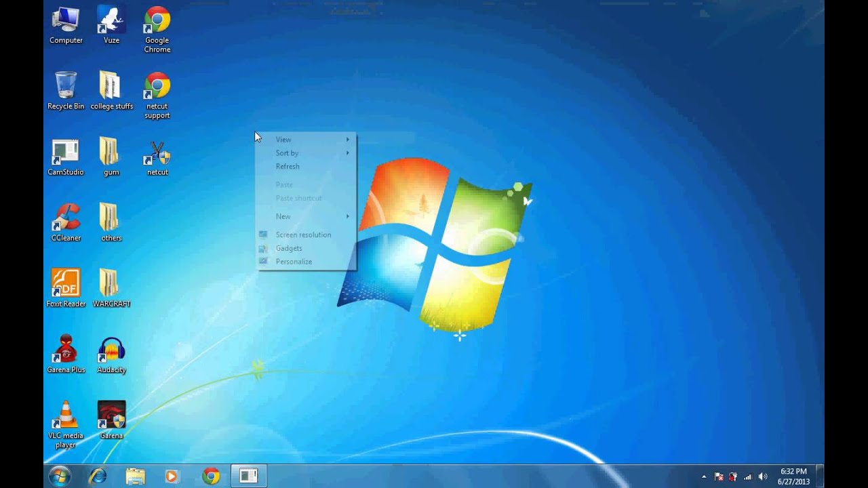
Task: Click the power plug tray icon
Action: coord(733,476)
